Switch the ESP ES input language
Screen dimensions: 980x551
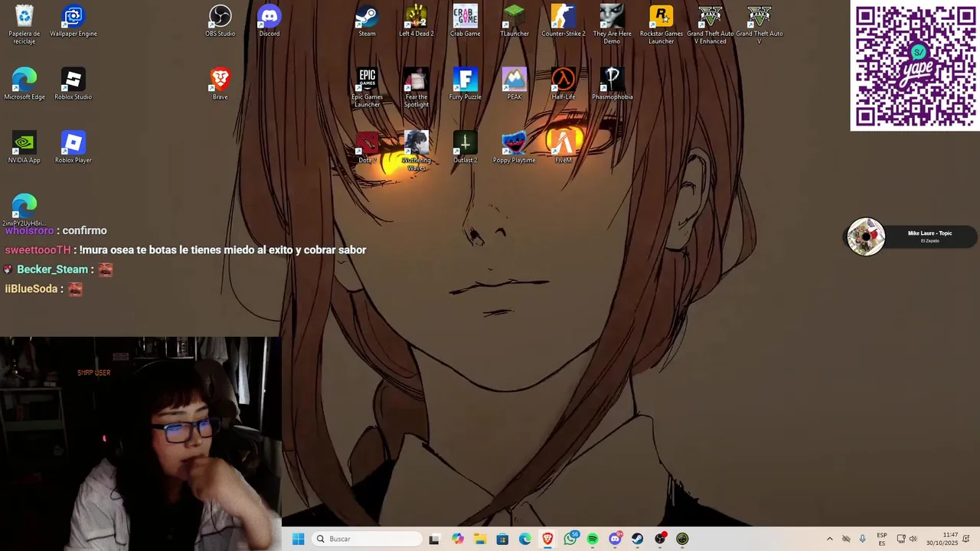click(x=882, y=539)
